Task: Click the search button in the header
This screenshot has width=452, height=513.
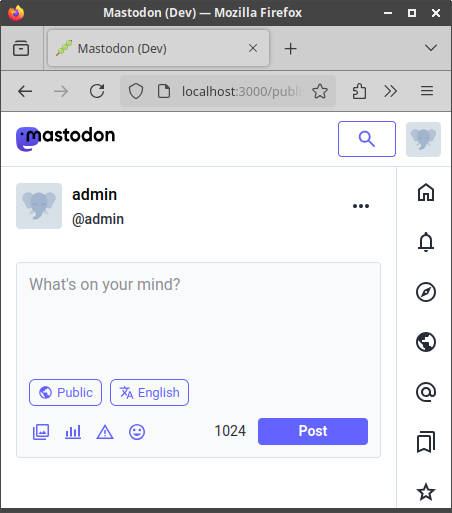Action: (x=367, y=139)
